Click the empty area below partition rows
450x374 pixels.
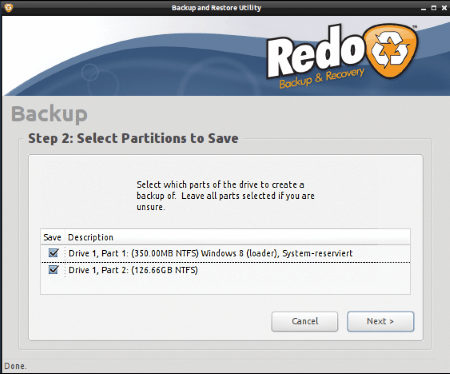tap(225, 286)
